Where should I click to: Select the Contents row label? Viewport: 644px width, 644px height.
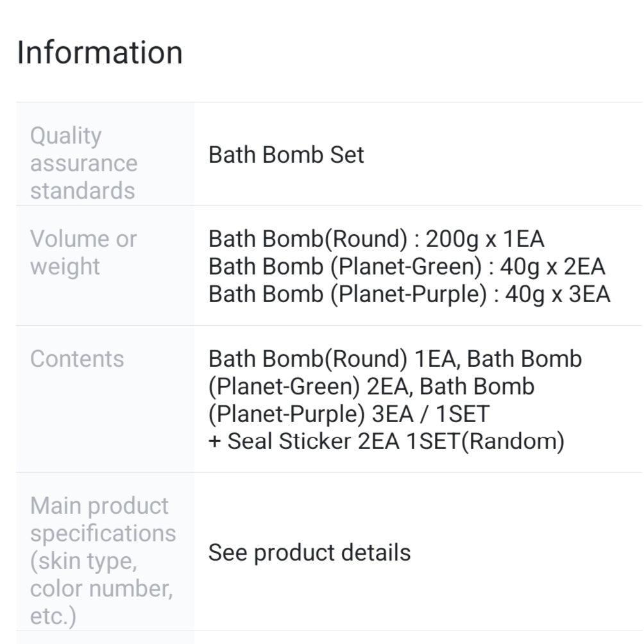pyautogui.click(x=77, y=359)
